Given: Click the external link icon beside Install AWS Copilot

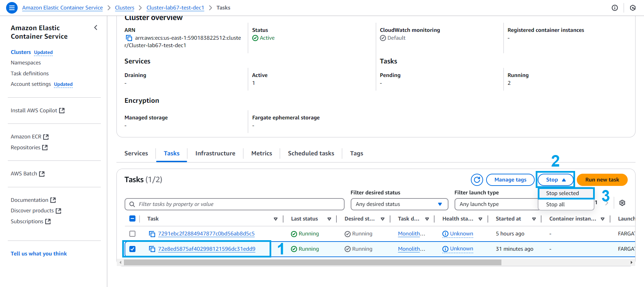Looking at the screenshot, I should point(62,111).
